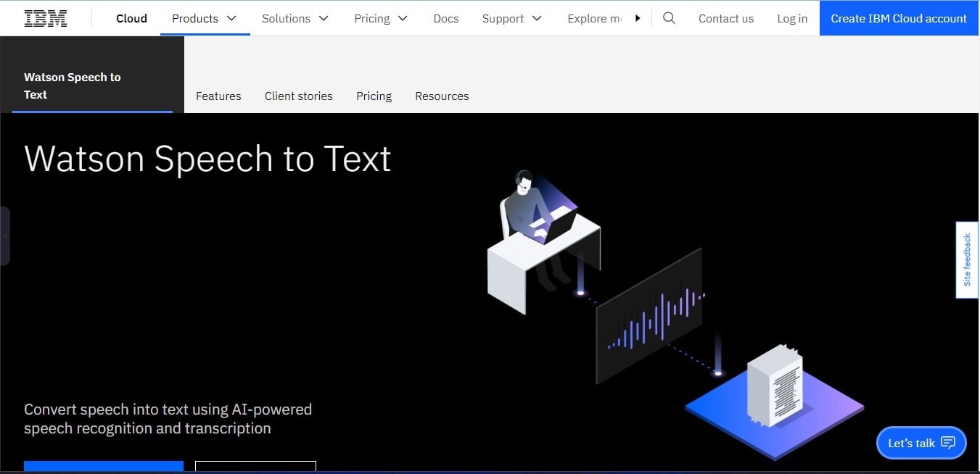This screenshot has width=980, height=474.
Task: Click the collapsed panel handle on the left edge
Action: point(5,236)
